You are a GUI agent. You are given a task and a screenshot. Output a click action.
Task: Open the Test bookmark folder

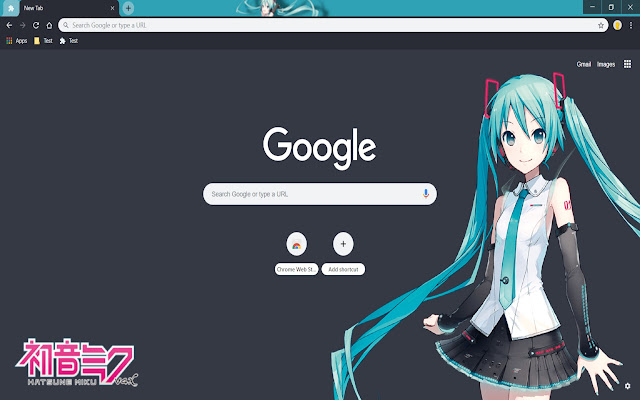(43, 41)
